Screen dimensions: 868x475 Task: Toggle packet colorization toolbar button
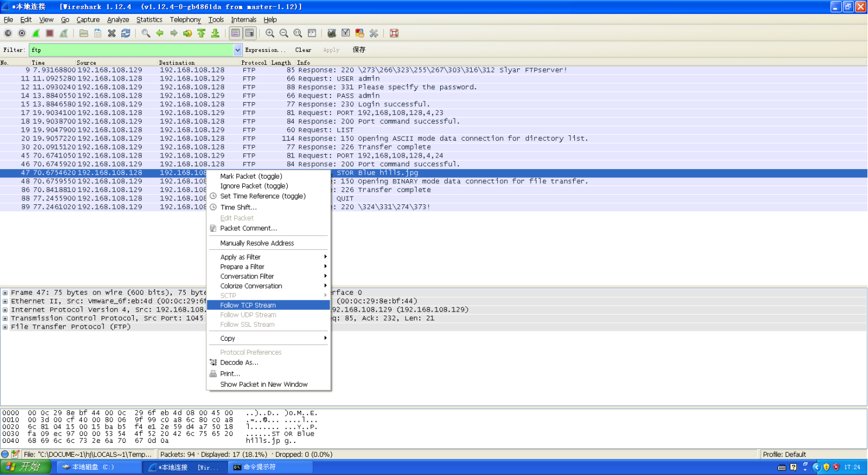(x=235, y=33)
